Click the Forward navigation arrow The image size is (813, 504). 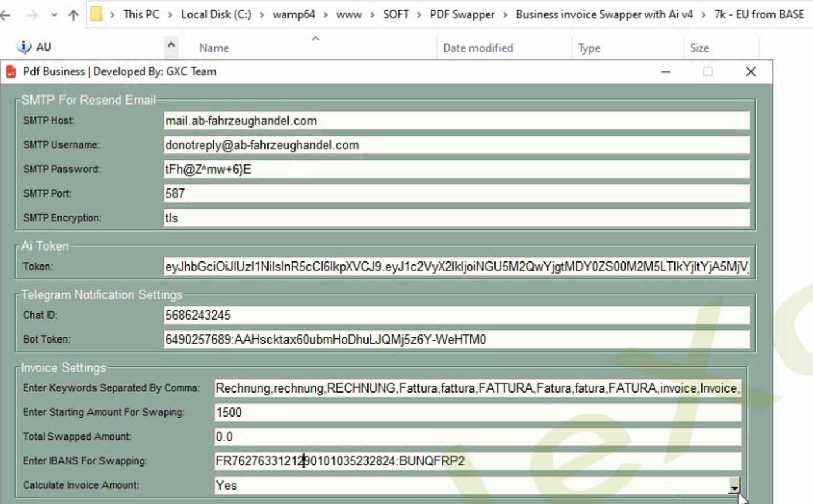click(x=32, y=15)
